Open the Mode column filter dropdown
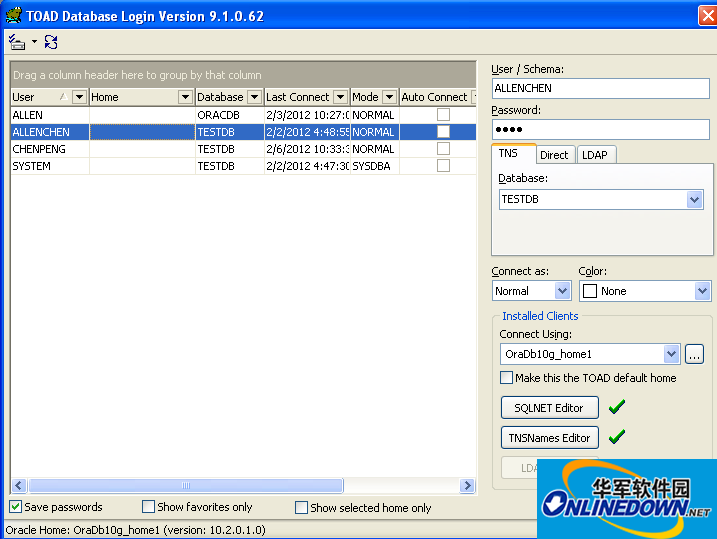The height and width of the screenshot is (539, 717). [x=389, y=97]
